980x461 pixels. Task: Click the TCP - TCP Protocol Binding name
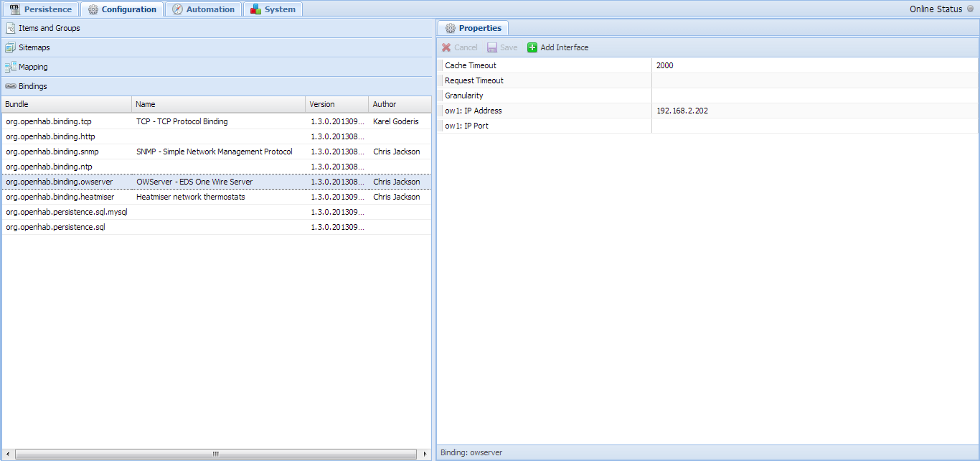(x=182, y=121)
